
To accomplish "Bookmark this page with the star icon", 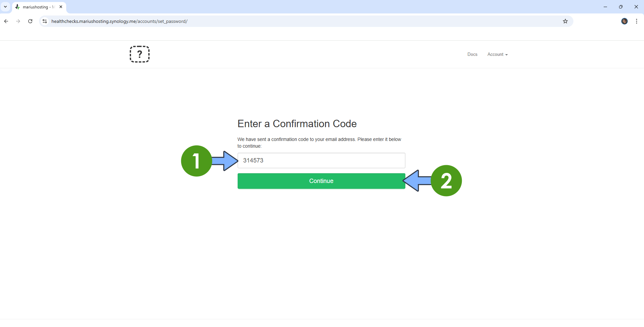I will (565, 21).
